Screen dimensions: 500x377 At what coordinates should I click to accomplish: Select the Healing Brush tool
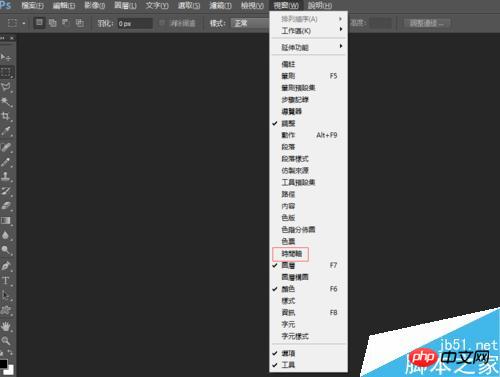(6, 147)
